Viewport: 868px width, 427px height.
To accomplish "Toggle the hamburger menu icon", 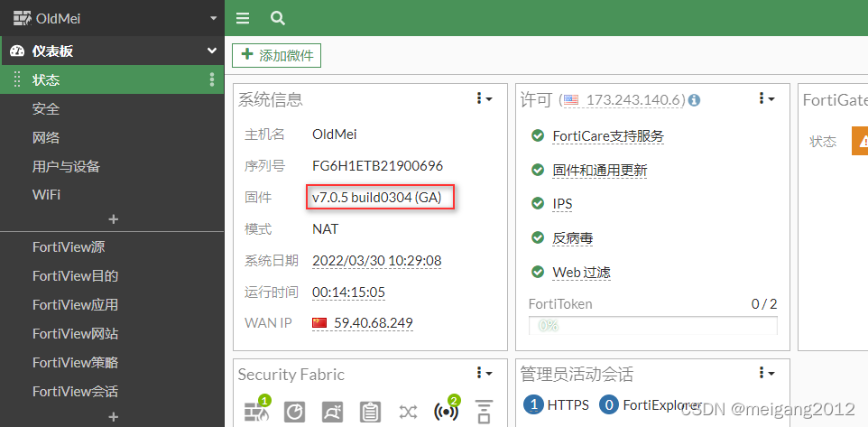I will pos(243,18).
